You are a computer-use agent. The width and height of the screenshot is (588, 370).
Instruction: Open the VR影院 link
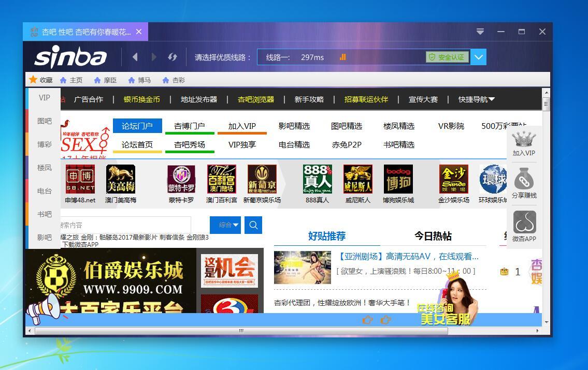451,126
